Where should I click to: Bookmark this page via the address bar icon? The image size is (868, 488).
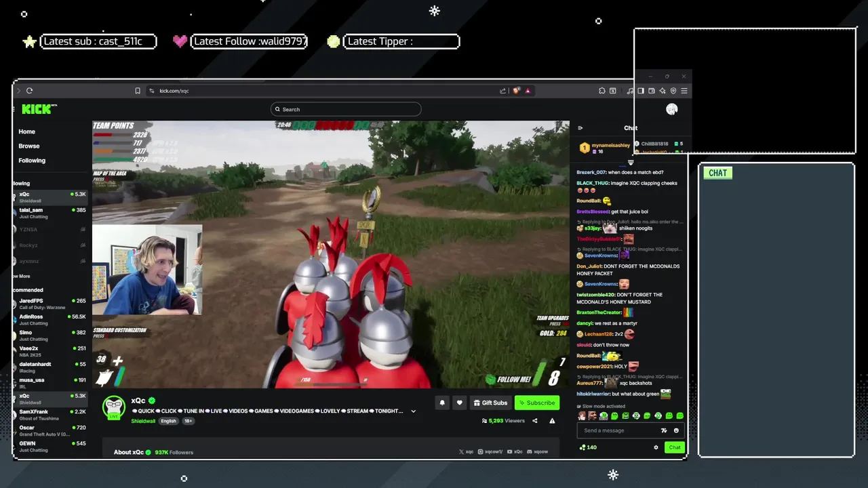coord(138,91)
